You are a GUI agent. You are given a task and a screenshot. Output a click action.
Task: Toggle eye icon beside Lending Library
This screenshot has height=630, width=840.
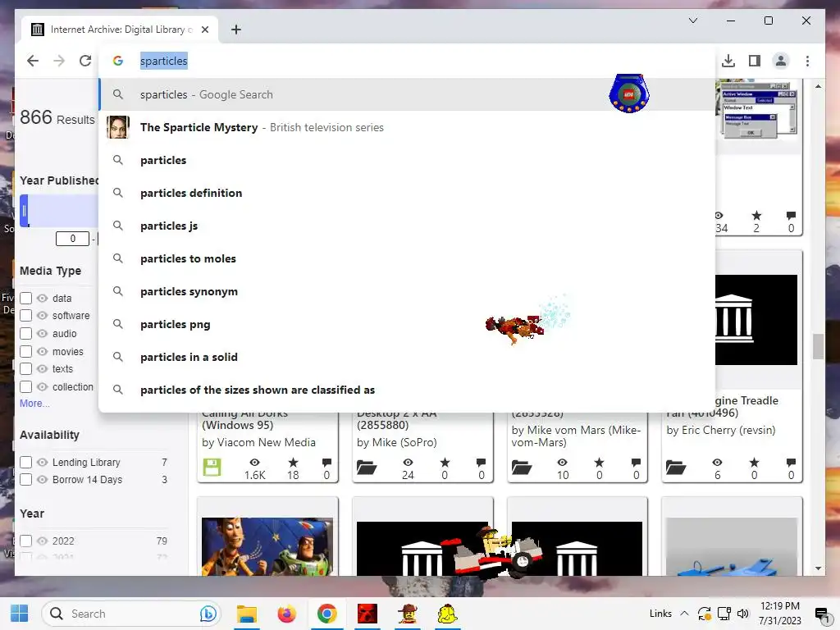(43, 463)
